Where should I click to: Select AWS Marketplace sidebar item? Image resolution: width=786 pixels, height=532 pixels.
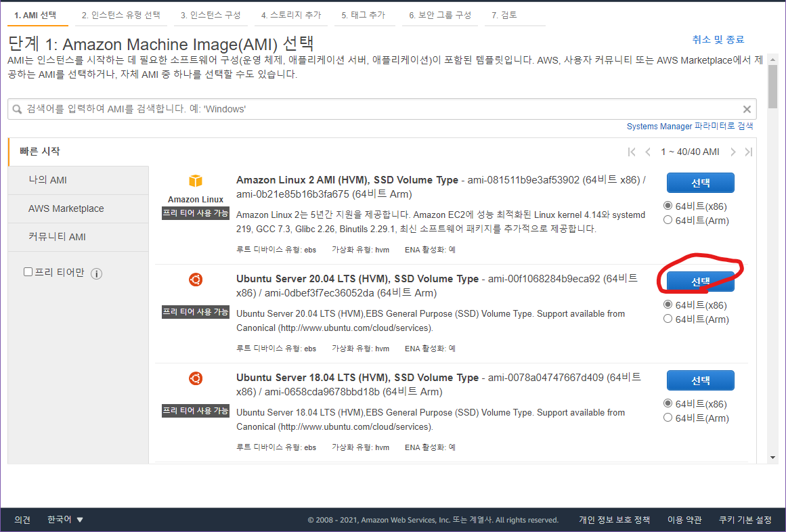pyautogui.click(x=79, y=209)
